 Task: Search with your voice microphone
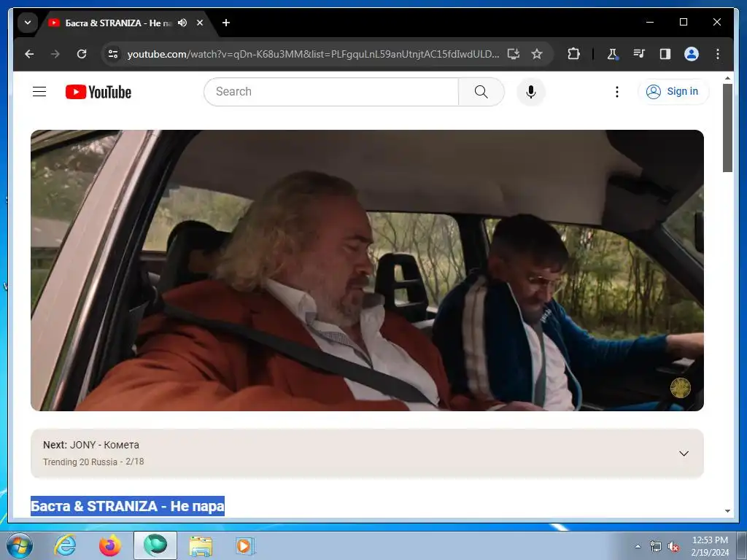(x=531, y=91)
